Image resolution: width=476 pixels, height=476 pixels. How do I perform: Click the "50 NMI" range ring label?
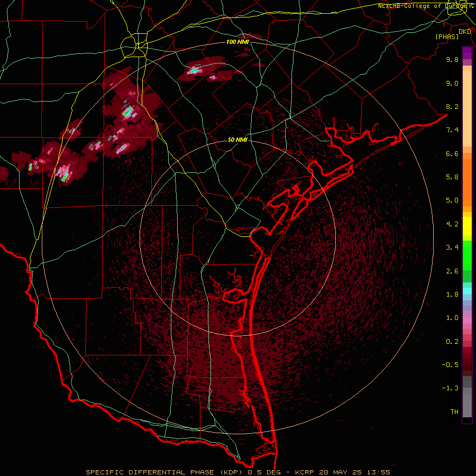(x=237, y=140)
